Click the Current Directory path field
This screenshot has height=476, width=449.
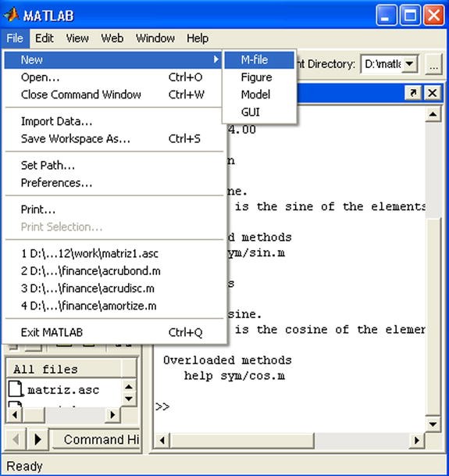tap(383, 64)
